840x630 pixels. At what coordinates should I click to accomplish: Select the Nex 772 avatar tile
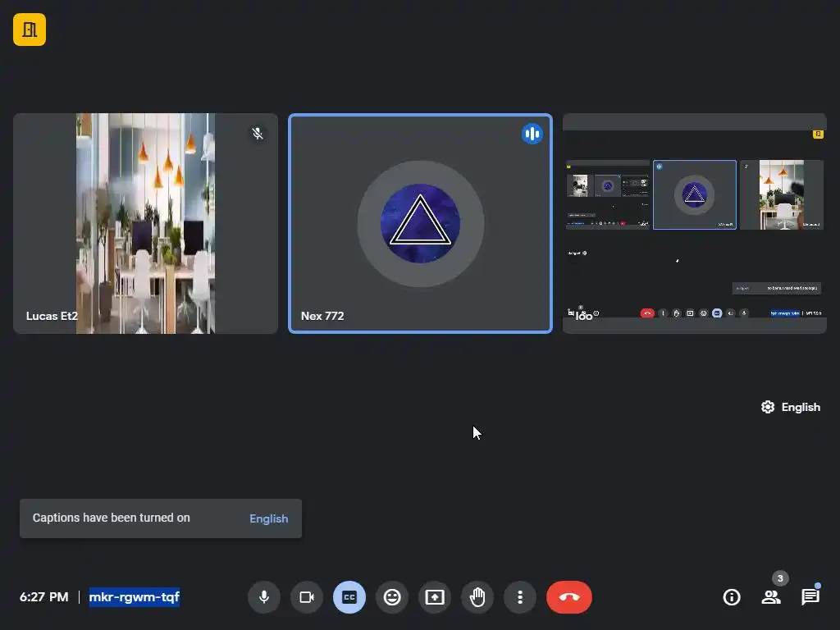(x=421, y=223)
